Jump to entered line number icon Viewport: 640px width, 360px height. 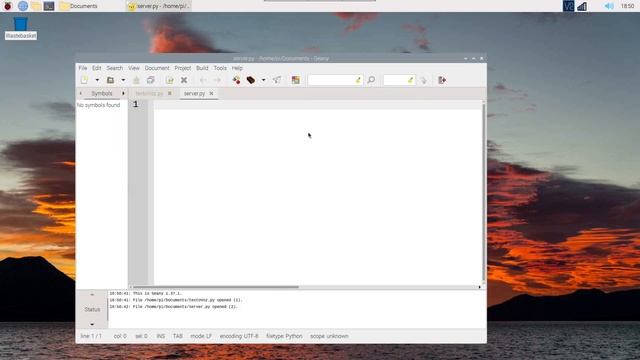[x=423, y=80]
